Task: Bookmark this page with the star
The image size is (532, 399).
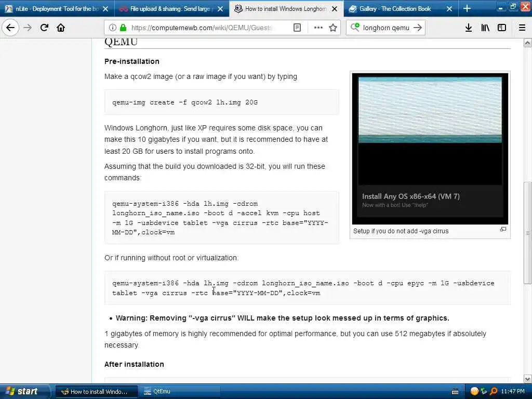Action: pos(333,28)
